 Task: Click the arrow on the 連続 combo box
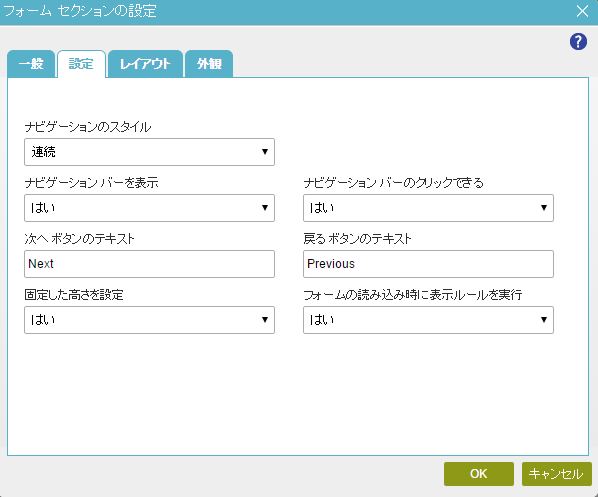(265, 152)
